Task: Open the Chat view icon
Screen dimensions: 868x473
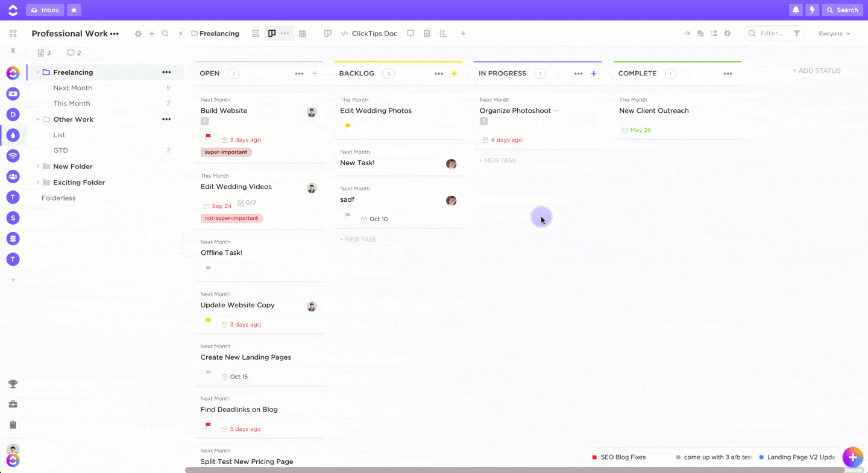Action: point(410,33)
